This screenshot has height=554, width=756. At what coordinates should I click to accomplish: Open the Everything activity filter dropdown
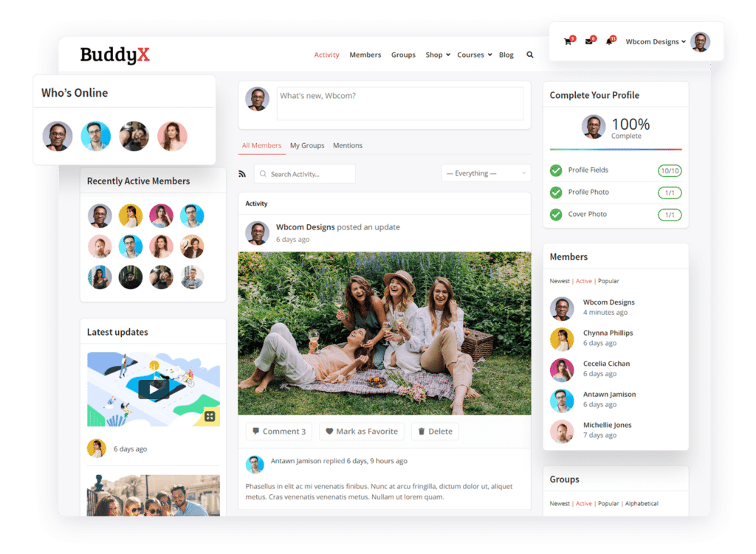(486, 173)
